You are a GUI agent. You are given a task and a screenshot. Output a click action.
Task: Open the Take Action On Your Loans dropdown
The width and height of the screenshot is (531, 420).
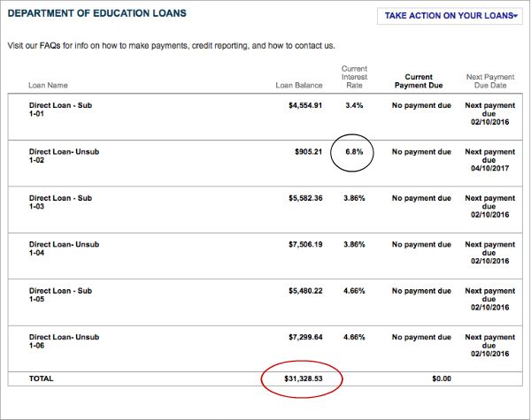point(450,16)
